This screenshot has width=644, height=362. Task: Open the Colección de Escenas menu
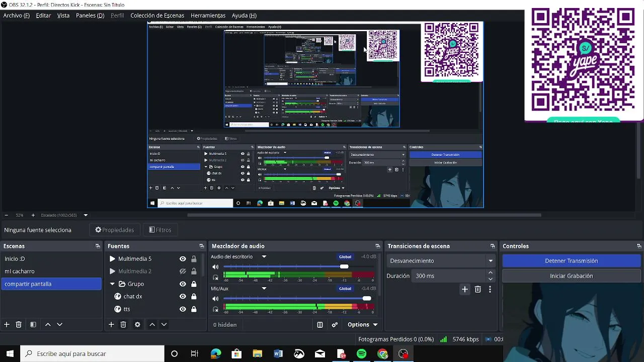pyautogui.click(x=157, y=16)
